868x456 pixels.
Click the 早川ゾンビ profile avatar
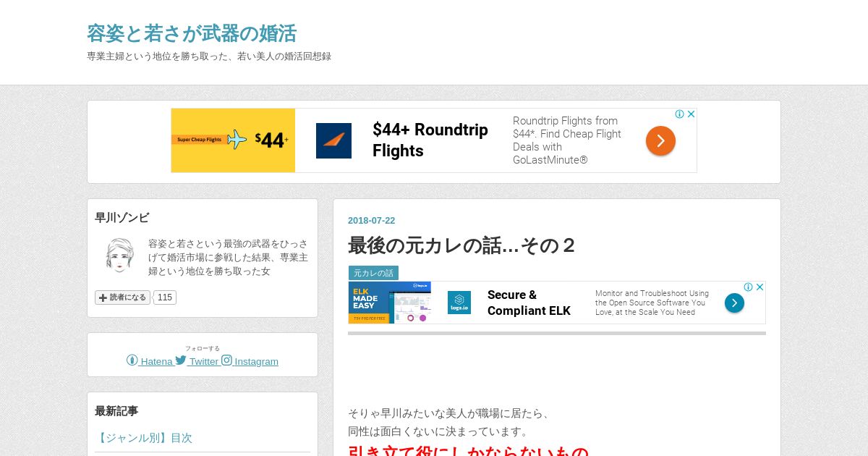point(119,255)
